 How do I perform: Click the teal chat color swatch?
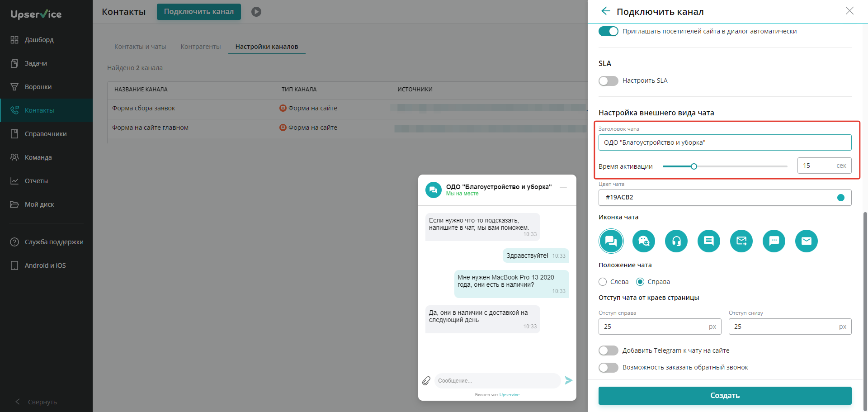click(841, 198)
